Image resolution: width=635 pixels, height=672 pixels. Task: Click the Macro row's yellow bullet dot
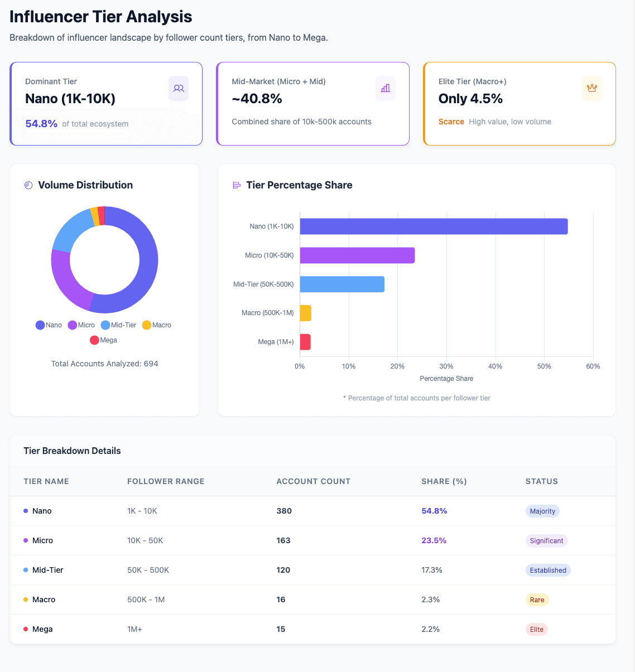(26, 600)
